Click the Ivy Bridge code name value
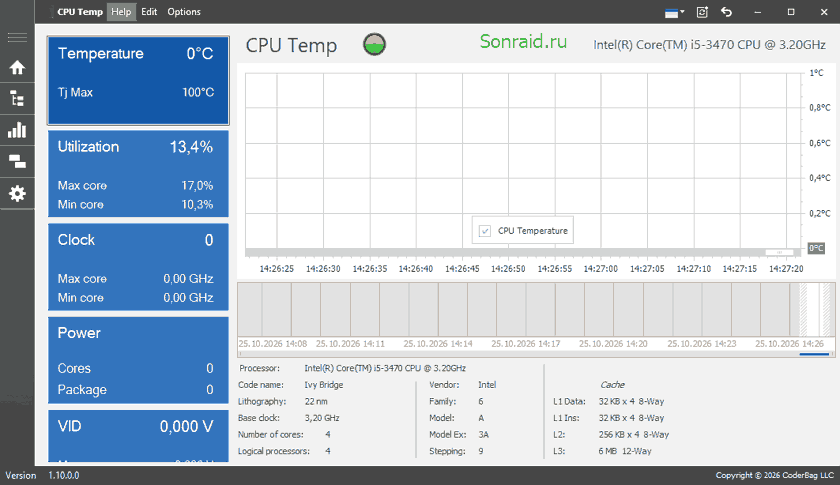Image resolution: width=840 pixels, height=485 pixels. point(324,385)
